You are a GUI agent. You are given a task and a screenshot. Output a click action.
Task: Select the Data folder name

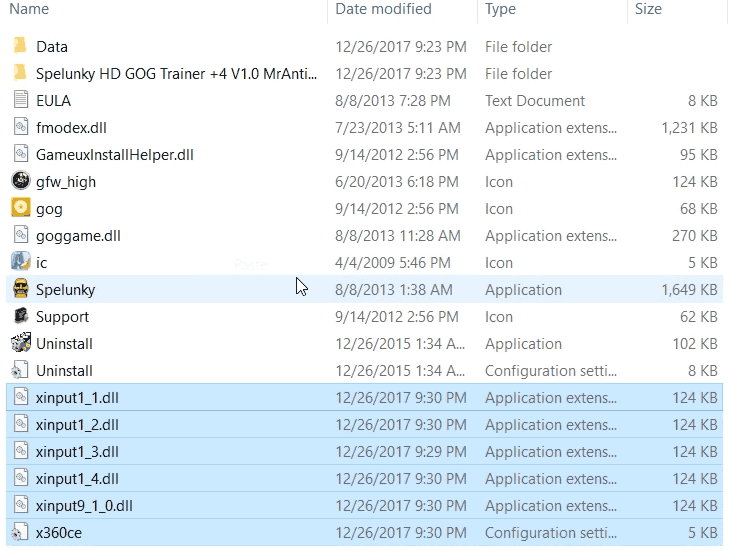(52, 47)
